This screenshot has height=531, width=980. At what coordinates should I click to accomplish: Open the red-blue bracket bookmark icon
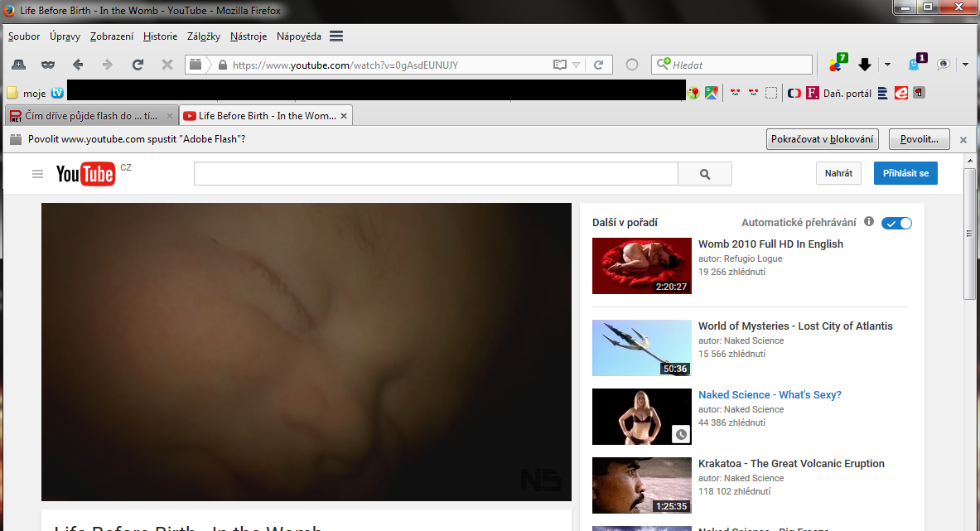click(794, 93)
